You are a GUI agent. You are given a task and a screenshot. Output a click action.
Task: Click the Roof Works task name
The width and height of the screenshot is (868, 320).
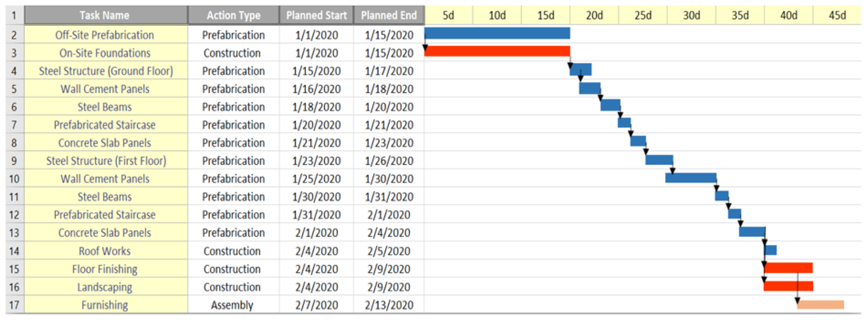pos(105,251)
